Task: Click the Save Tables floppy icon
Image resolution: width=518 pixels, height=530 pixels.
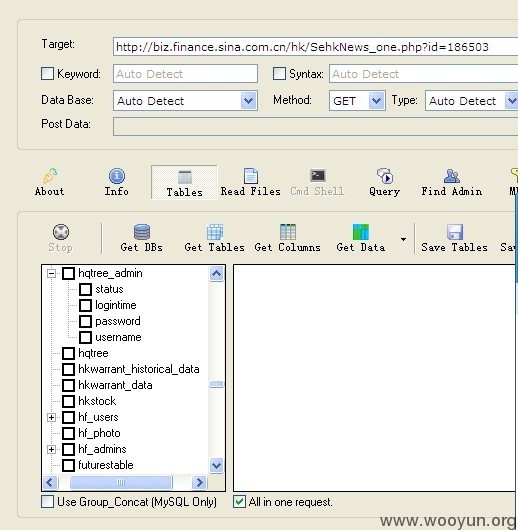Action: (x=455, y=232)
